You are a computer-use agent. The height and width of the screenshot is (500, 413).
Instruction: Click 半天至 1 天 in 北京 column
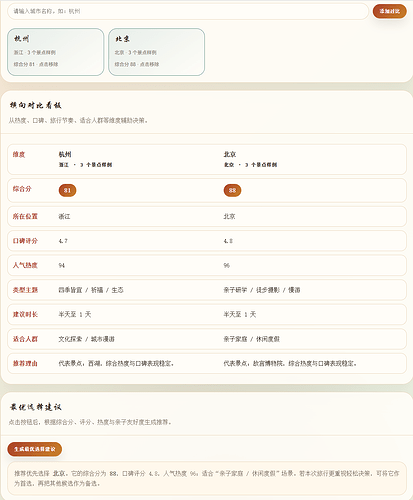point(240,314)
